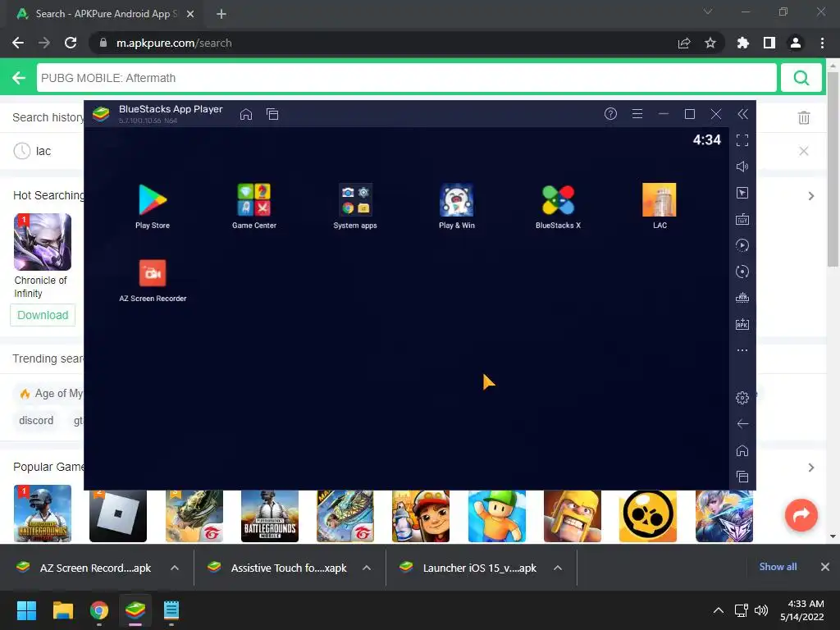Launch BlueStacks X
This screenshot has height=630, width=840.
click(x=558, y=200)
